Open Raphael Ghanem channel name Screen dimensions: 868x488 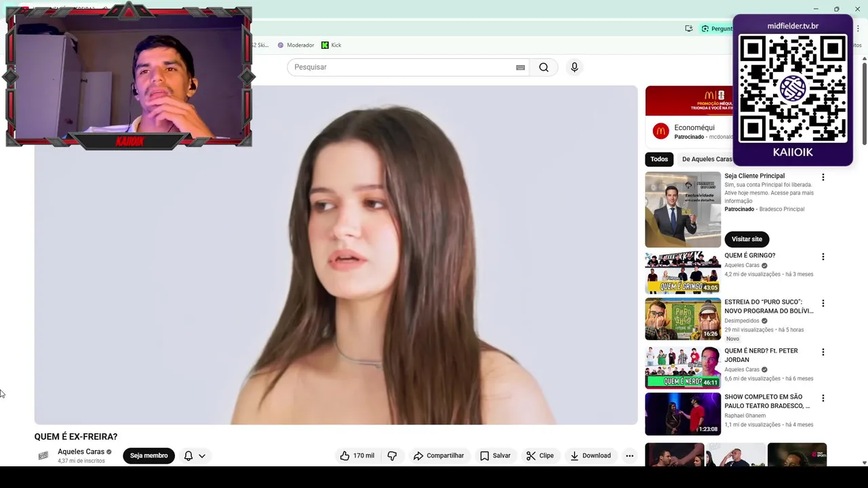tap(745, 415)
